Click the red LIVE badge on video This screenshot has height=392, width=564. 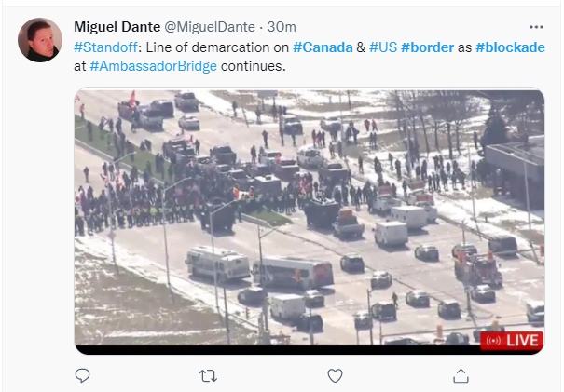tap(512, 340)
